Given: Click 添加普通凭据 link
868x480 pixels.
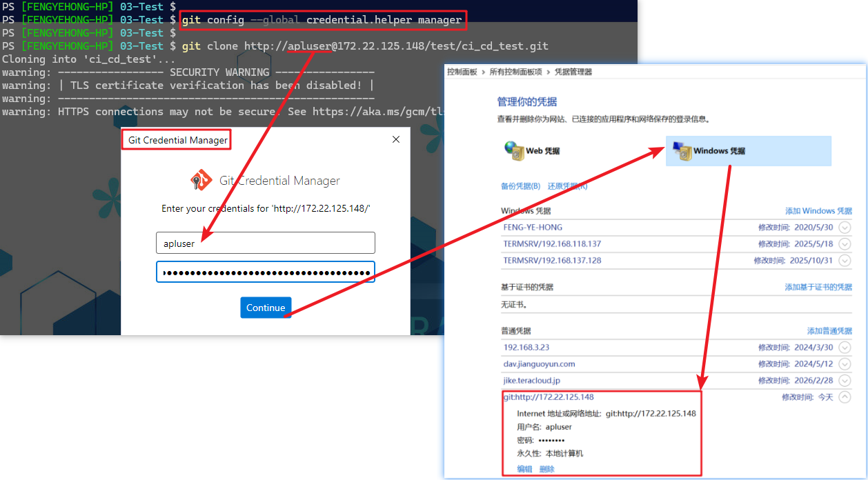Looking at the screenshot, I should (829, 331).
